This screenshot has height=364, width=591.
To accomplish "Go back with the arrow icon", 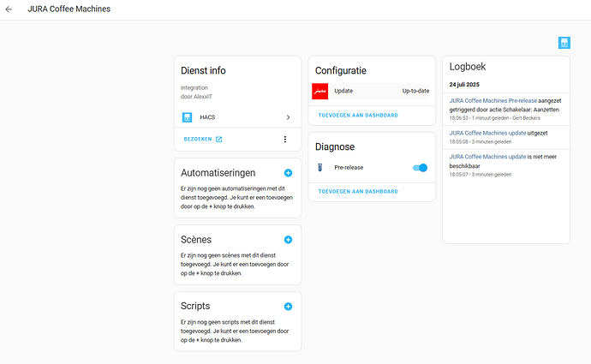I will tap(9, 9).
